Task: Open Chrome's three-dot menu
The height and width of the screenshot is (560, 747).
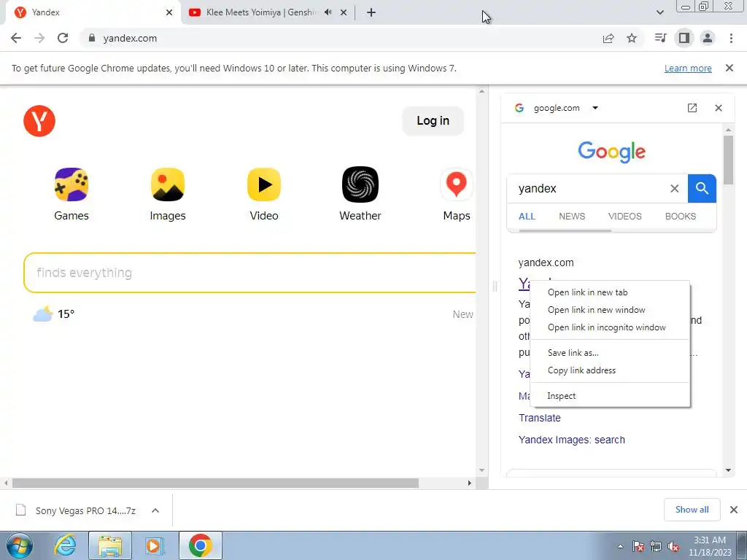Action: point(731,38)
